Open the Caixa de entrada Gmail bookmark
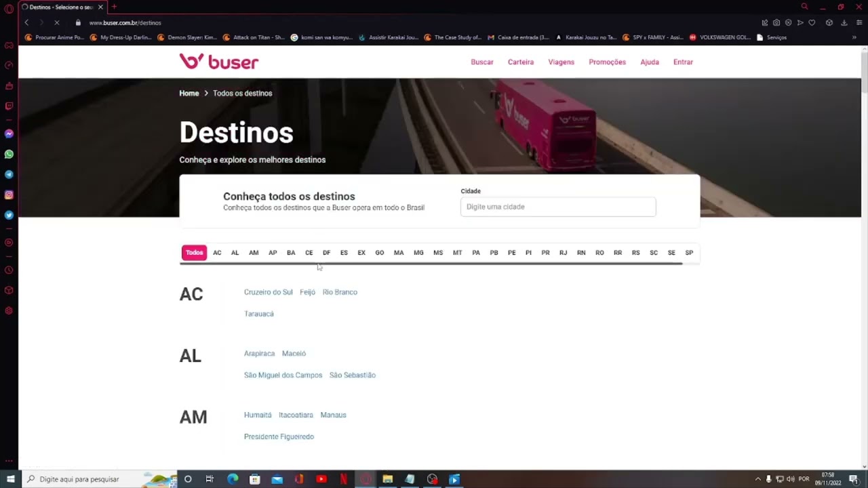 pos(518,37)
